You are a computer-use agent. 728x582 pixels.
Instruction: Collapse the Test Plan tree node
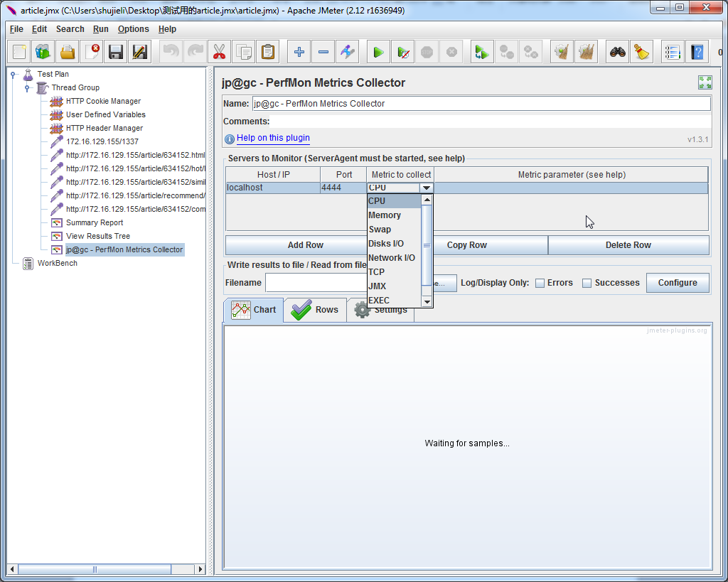[x=14, y=74]
